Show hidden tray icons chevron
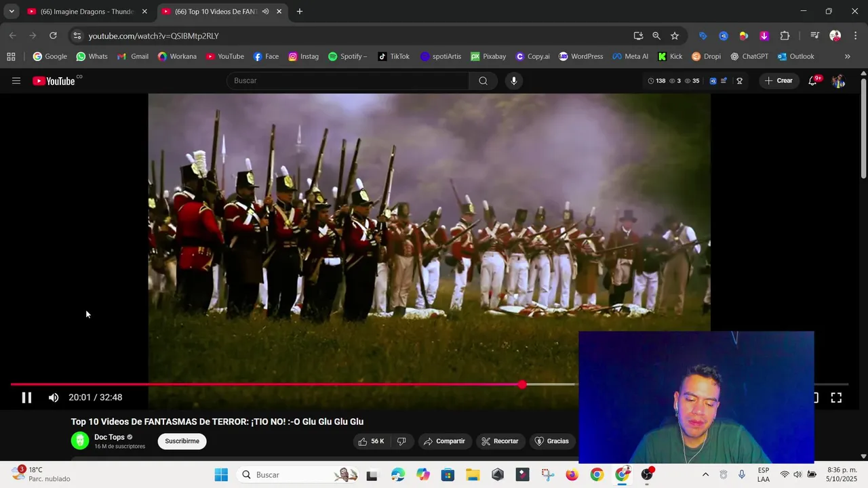868x488 pixels. click(705, 474)
